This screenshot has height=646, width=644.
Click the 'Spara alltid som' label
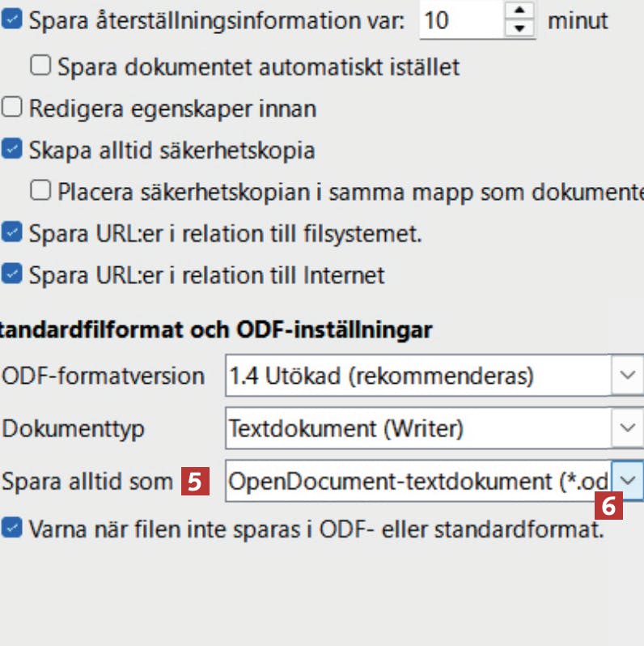click(87, 482)
